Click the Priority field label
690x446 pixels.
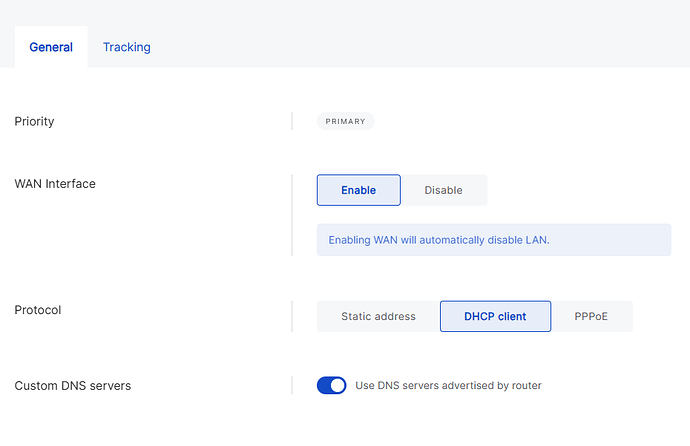tap(34, 121)
